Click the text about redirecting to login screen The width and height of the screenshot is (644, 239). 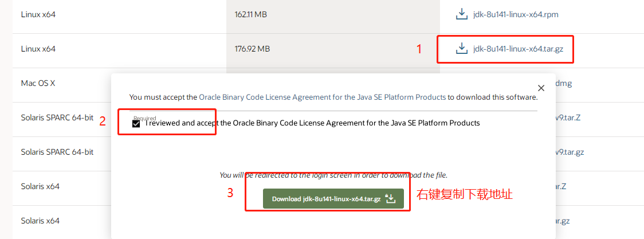pos(333,175)
